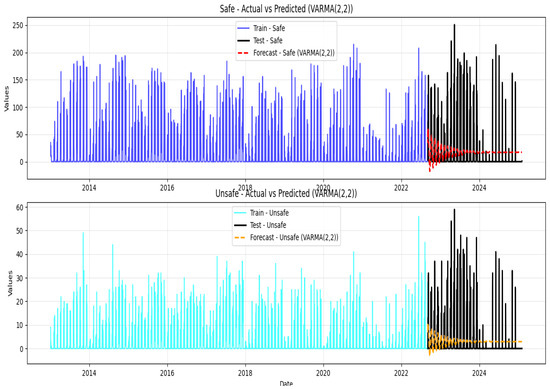Click the 2024 x-axis tick on Unsafe chart
This screenshot has height=389, width=550.
[479, 373]
